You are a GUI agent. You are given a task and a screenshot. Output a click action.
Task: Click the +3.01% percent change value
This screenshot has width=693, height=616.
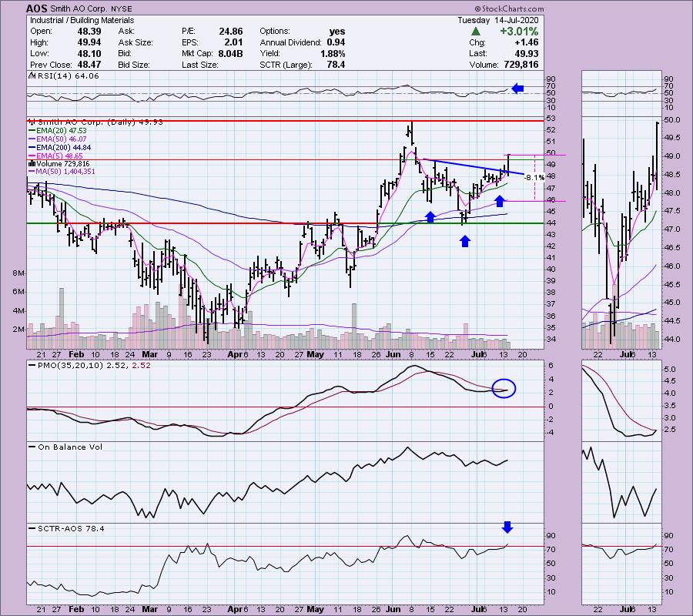(x=519, y=32)
